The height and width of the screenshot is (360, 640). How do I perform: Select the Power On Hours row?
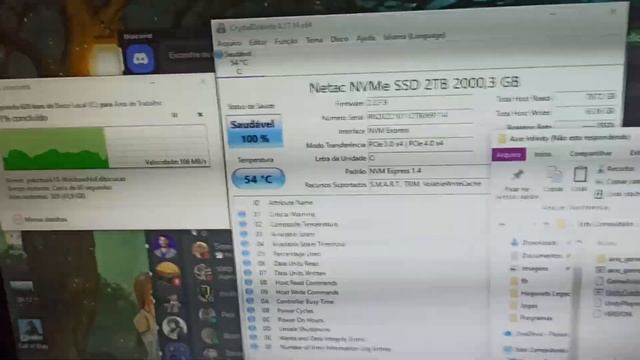(x=369, y=320)
